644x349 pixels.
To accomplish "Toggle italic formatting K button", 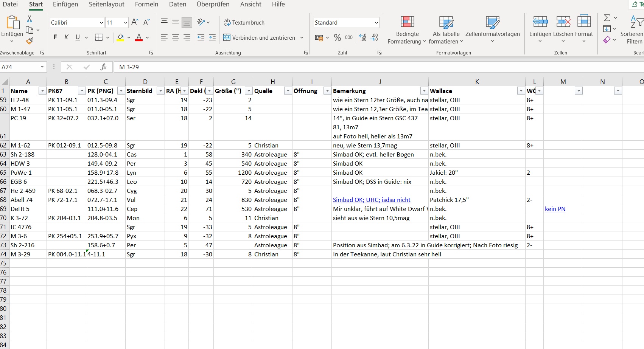I will [x=67, y=37].
